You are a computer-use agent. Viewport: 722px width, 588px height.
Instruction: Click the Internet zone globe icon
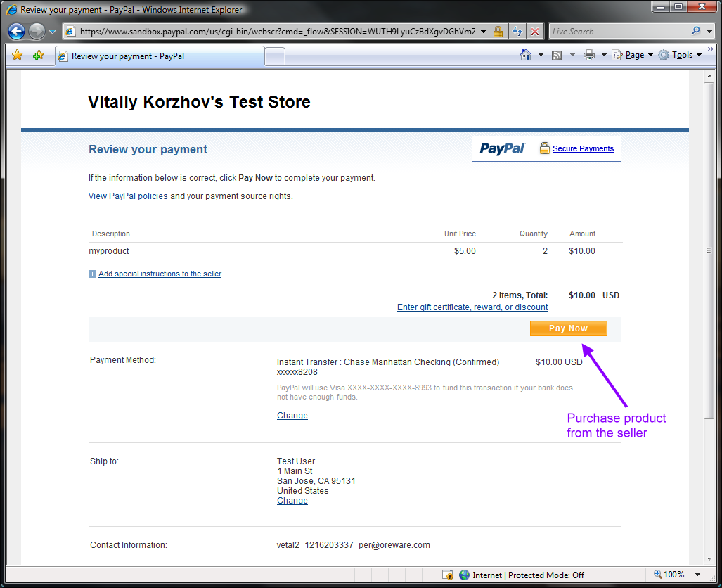click(465, 575)
